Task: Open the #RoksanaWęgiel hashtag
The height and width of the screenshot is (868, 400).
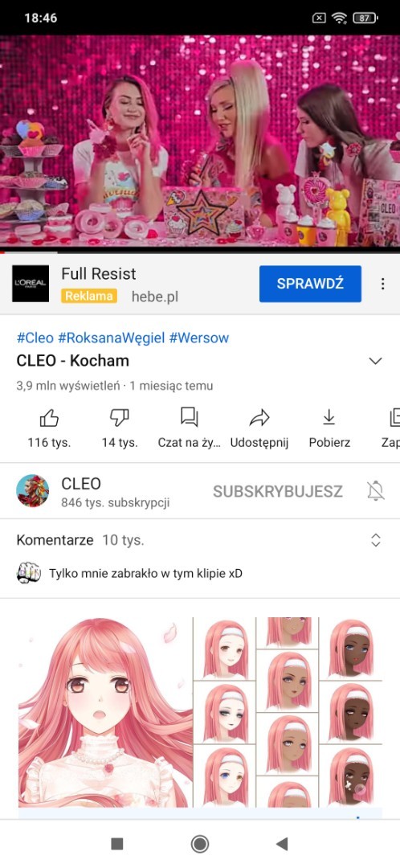Action: [x=111, y=338]
